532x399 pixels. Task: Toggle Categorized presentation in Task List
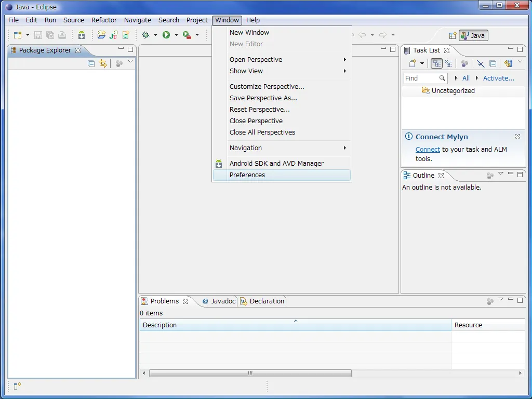[x=436, y=63]
